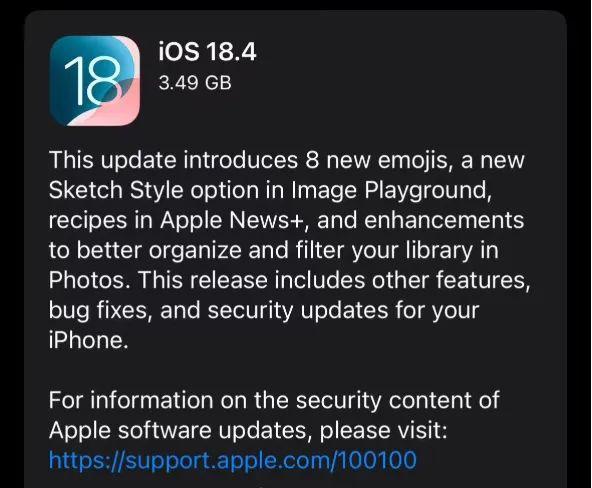This screenshot has height=488, width=592.
Task: Tap the 'Apple News+' mention
Action: coord(232,220)
